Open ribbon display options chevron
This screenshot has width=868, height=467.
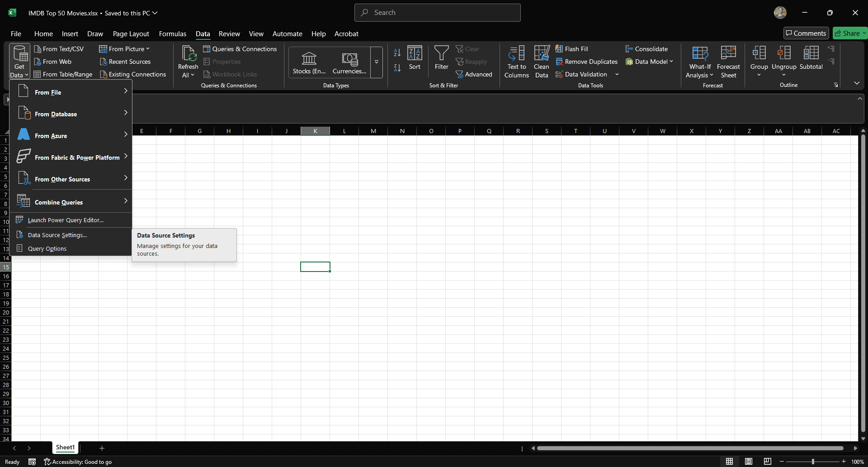coord(857,83)
